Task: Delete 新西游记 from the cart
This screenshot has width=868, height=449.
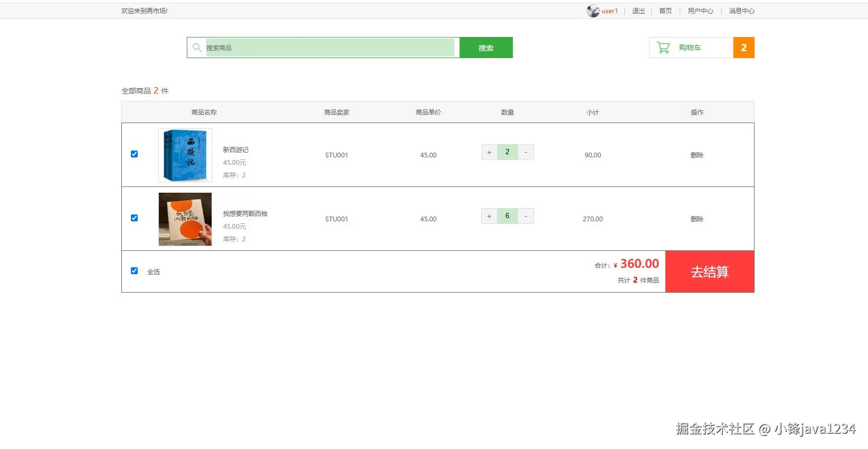Action: coord(697,155)
